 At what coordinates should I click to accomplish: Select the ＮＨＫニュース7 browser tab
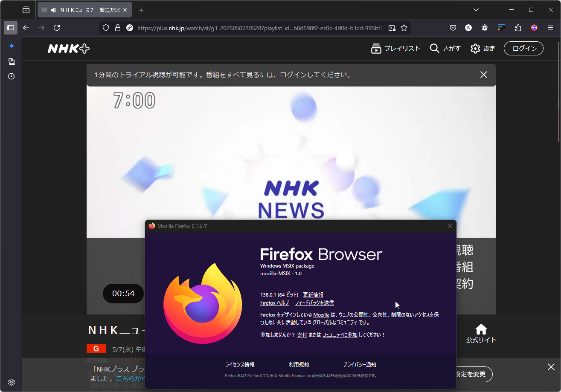[85, 9]
